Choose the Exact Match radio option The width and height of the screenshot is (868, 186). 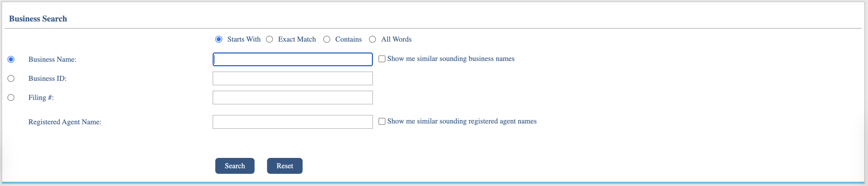point(270,39)
